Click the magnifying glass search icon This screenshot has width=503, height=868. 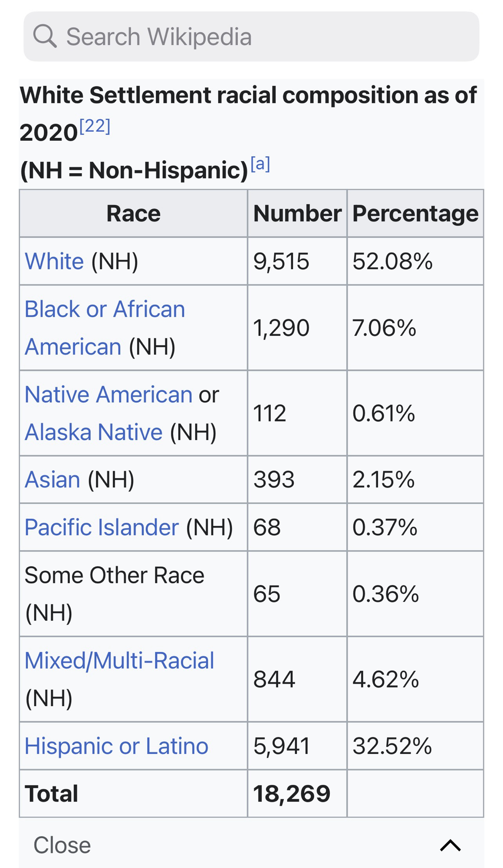[45, 36]
